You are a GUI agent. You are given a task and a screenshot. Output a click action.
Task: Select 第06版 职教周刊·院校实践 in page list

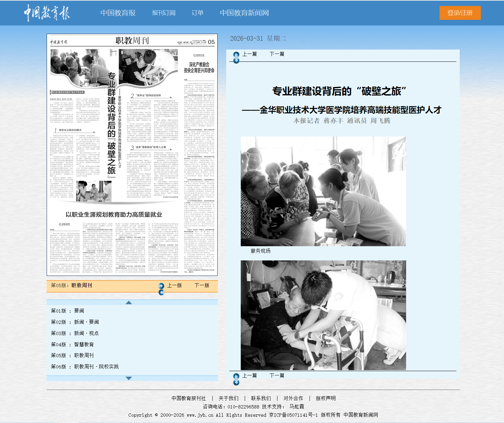85,366
